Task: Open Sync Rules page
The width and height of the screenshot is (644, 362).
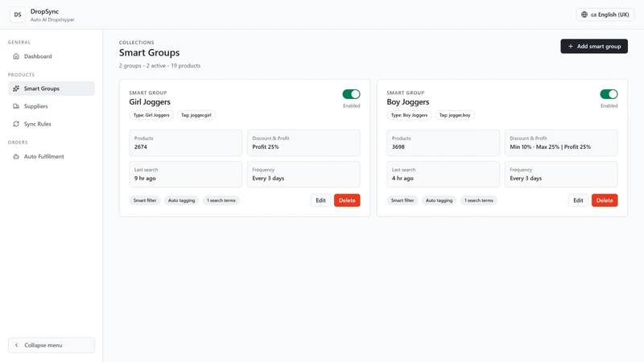Action: pos(52,124)
